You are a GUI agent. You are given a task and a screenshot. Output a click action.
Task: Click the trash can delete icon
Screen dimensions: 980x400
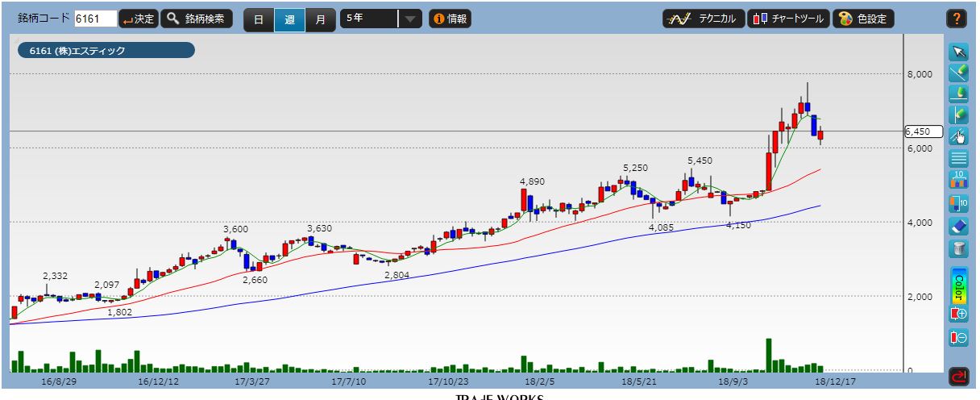pos(958,248)
